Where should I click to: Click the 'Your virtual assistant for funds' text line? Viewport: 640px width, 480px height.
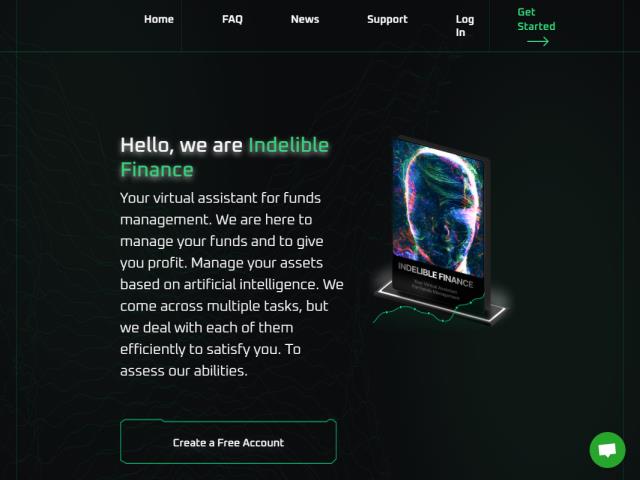pos(220,198)
